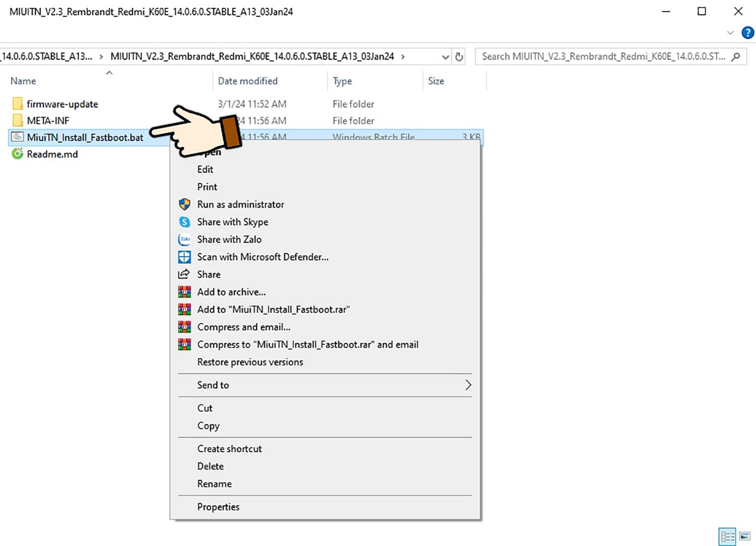Click File folder type of firmware-update
The height and width of the screenshot is (546, 756).
click(x=353, y=104)
